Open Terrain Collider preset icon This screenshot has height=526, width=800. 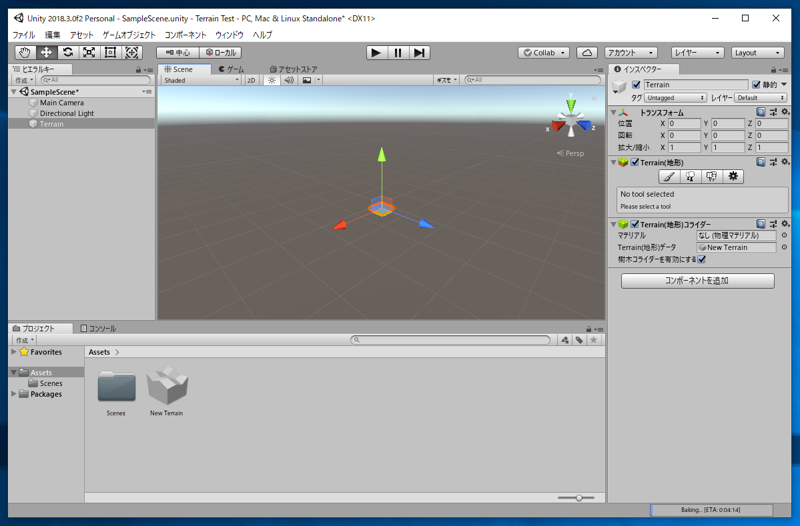tap(773, 223)
